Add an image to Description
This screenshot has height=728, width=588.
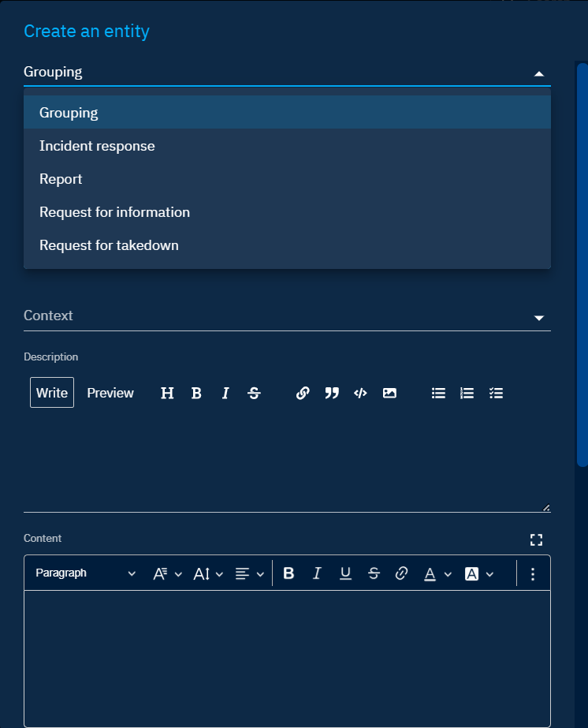pyautogui.click(x=389, y=393)
